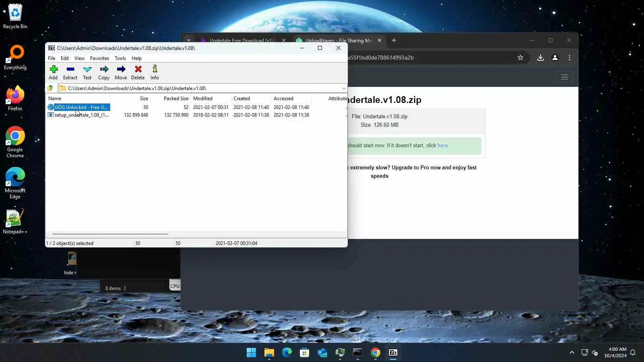Viewport: 644px width, 362px height.
Task: Open the terminal taskbar icon
Action: tap(357, 353)
